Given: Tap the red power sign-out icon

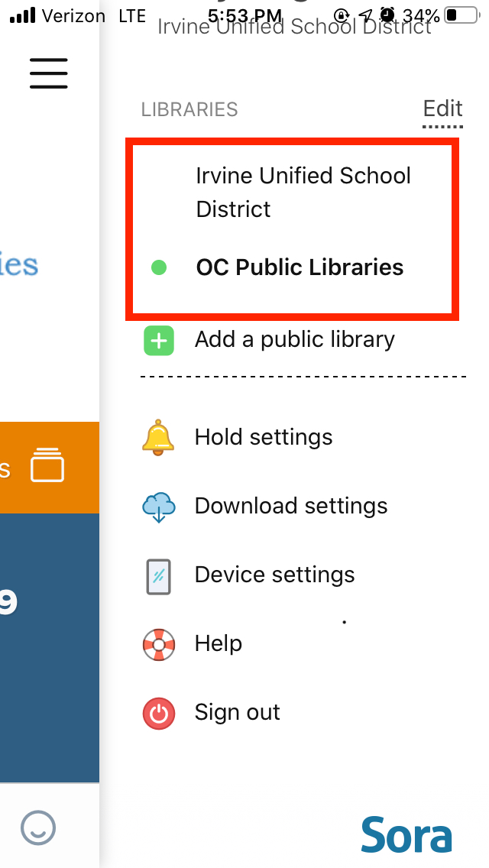Looking at the screenshot, I should (159, 713).
